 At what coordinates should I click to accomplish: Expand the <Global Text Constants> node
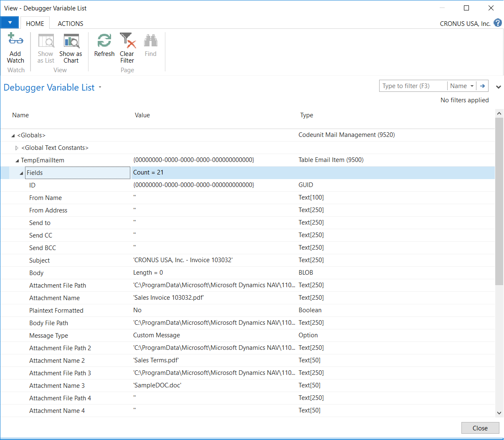click(x=17, y=148)
